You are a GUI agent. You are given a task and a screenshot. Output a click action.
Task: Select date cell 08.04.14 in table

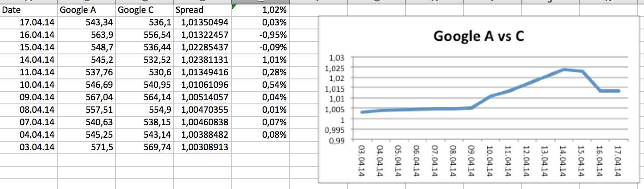(29, 109)
